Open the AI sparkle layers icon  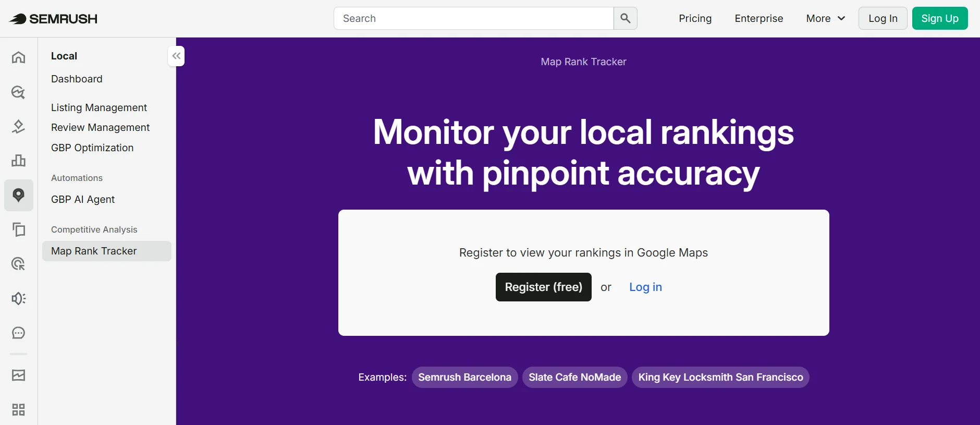[x=18, y=126]
